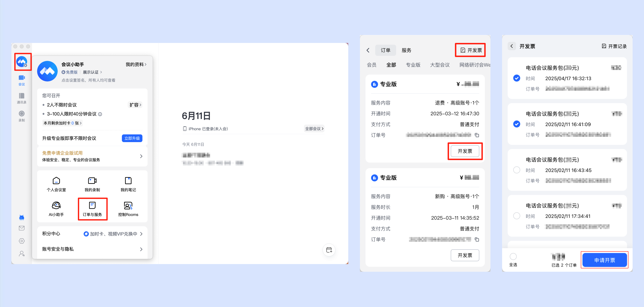
Task: Switch to the 订单 tab
Action: click(386, 50)
